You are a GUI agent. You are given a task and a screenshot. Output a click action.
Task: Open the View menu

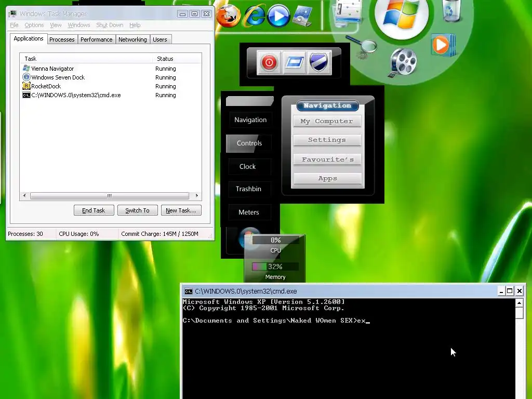(56, 25)
